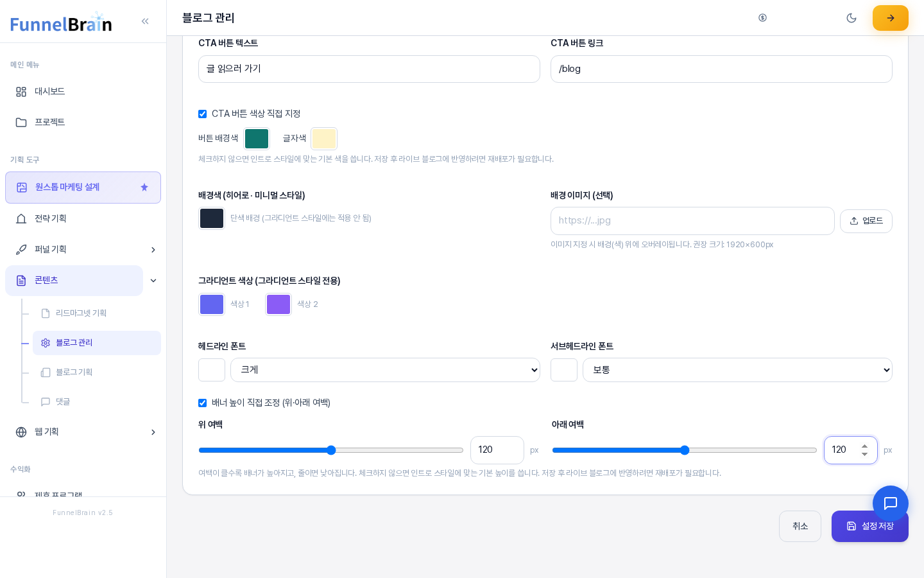Pick the 버튼 배경색 teal swatch
This screenshot has height=578, width=924.
(x=257, y=139)
